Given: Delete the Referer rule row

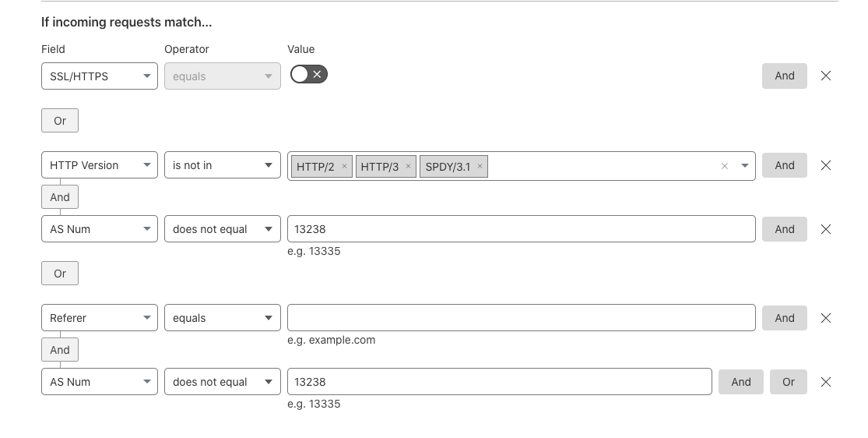Looking at the screenshot, I should click(825, 318).
